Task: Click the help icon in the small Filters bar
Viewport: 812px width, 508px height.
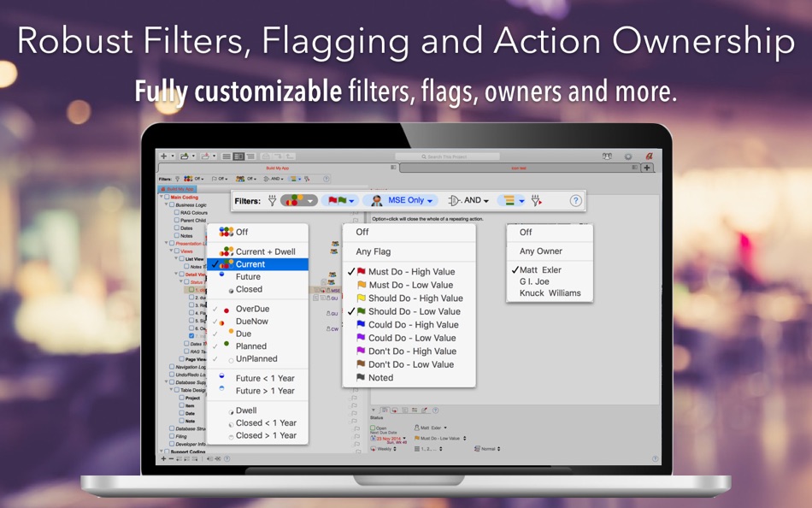Action: coord(327,179)
